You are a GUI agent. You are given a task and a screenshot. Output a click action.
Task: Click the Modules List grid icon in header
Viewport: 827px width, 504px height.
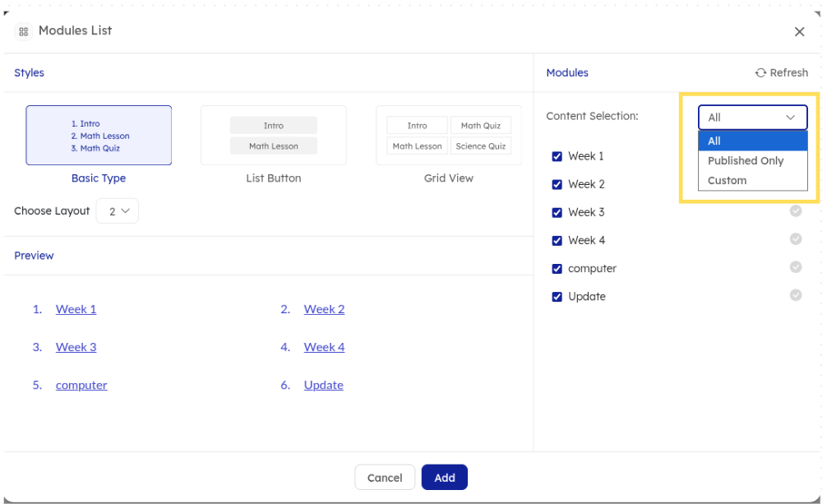point(24,31)
